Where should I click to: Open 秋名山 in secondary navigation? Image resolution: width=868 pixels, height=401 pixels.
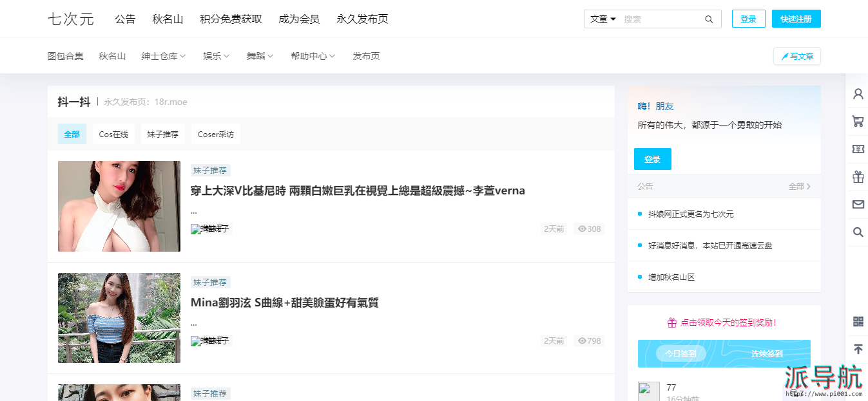[112, 56]
